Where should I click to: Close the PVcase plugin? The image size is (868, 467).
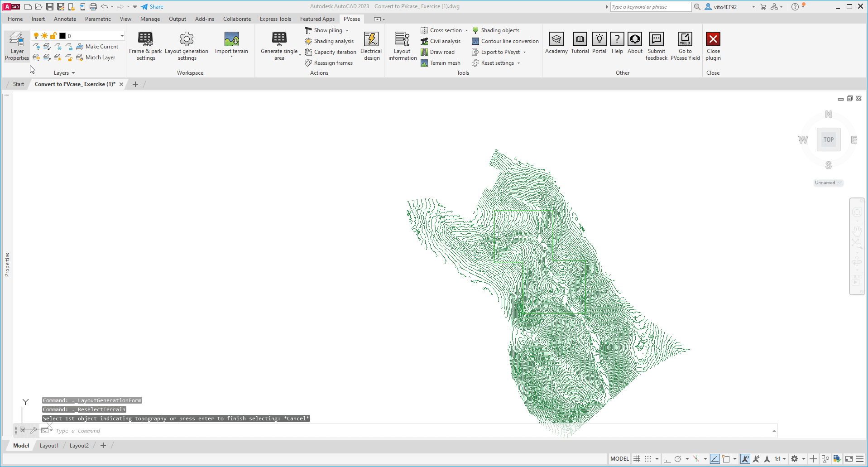pos(713,46)
